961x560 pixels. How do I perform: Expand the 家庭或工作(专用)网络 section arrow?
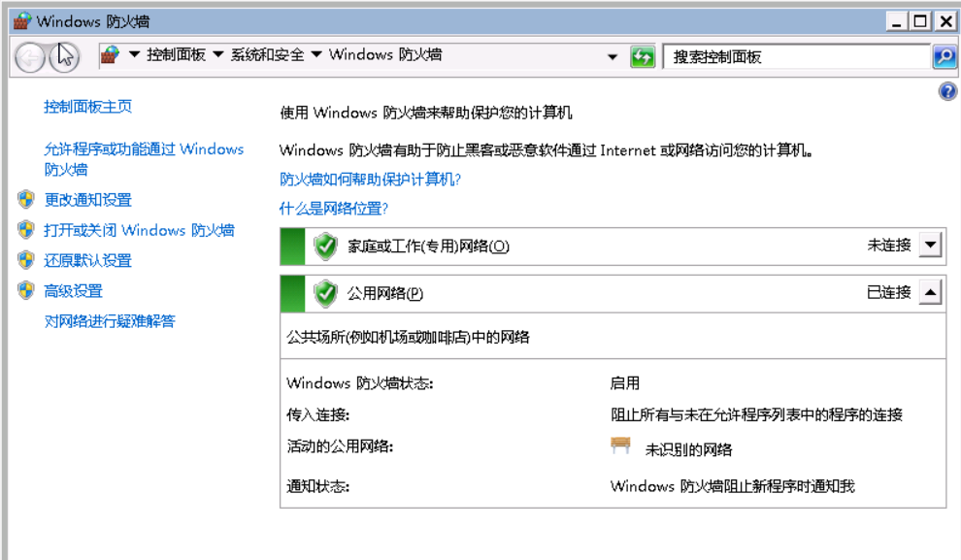930,246
